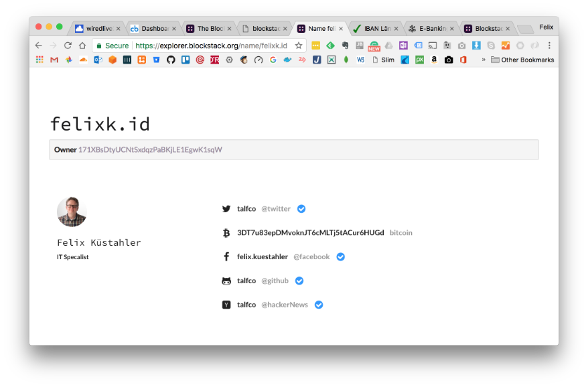Click the Twitter bird icon

[x=226, y=209]
